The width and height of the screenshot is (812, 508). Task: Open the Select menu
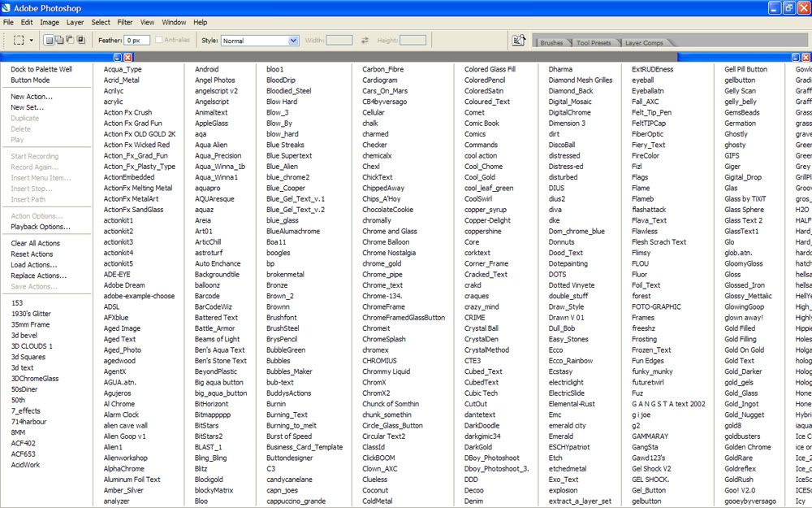tap(101, 22)
